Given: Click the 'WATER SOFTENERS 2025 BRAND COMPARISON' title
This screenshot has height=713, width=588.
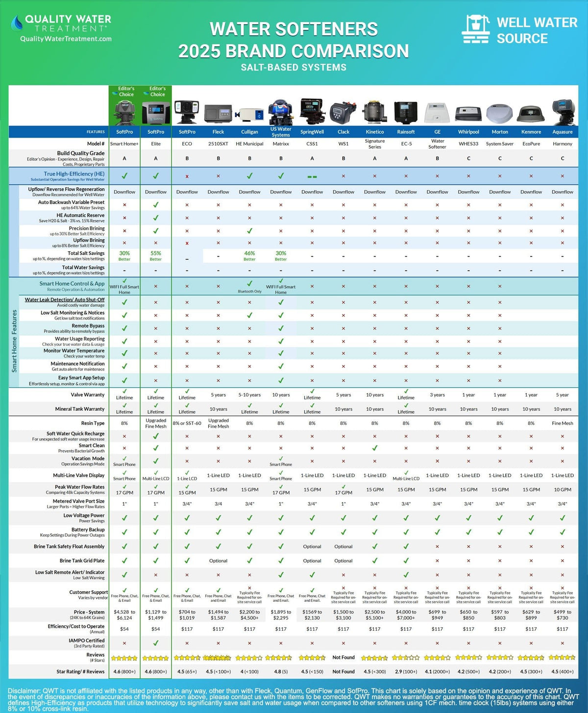Looking at the screenshot, I should (294, 40).
